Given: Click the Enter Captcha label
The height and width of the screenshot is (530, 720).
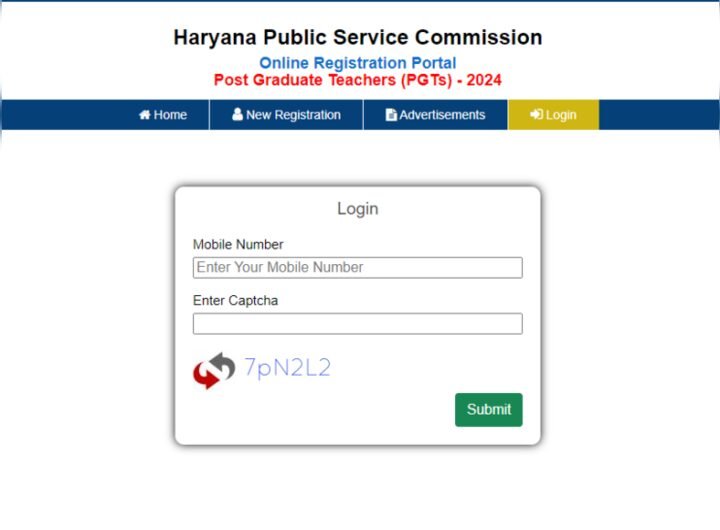Looking at the screenshot, I should point(236,300).
